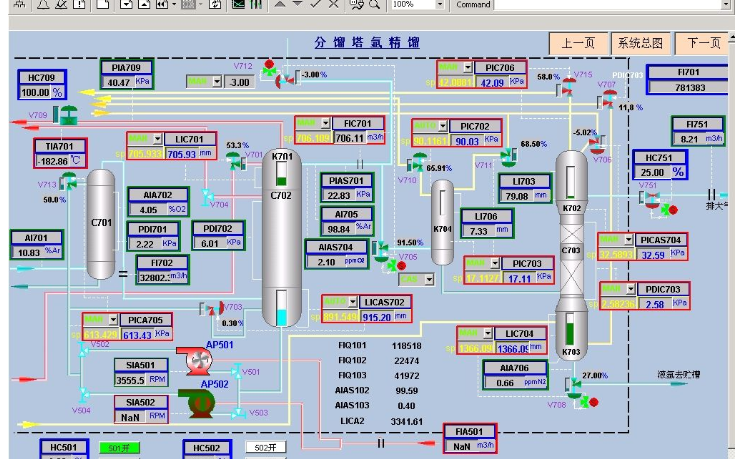
Task: Open PDIC703 MAN mode dropdown
Action: click(631, 289)
